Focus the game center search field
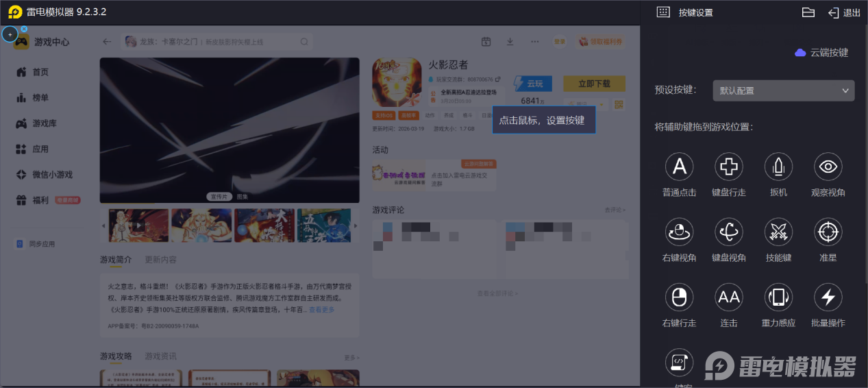868x388 pixels. (218, 42)
